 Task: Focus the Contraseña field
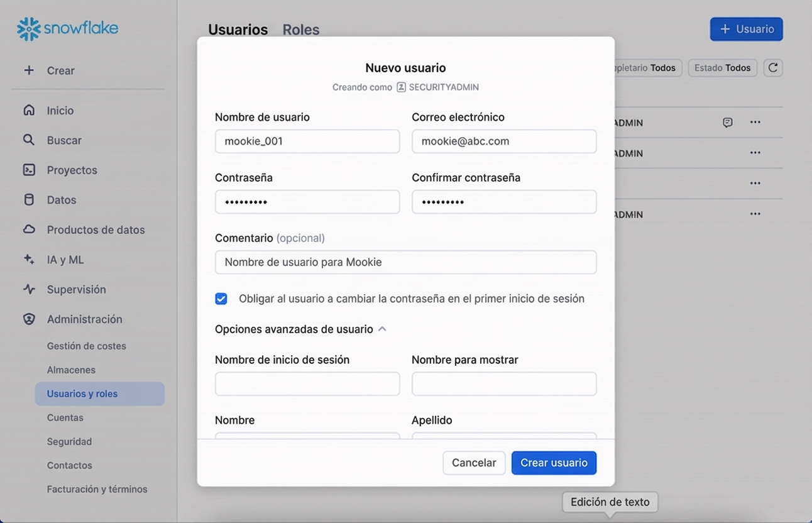307,202
